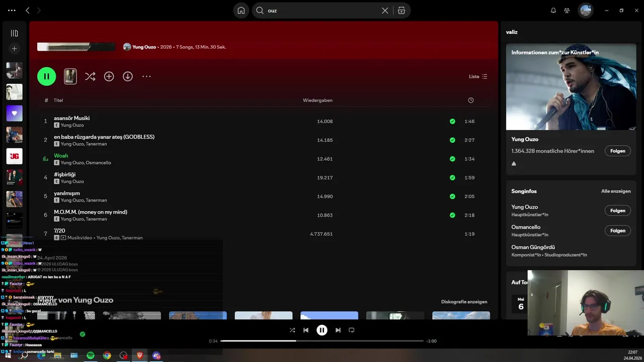
Task: Click the # column header
Action: [46, 100]
